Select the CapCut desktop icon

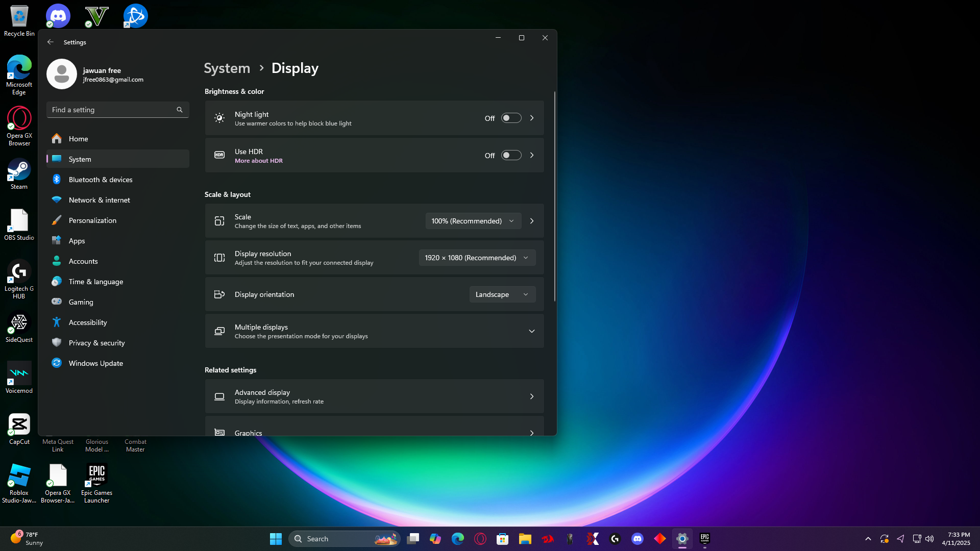(19, 429)
